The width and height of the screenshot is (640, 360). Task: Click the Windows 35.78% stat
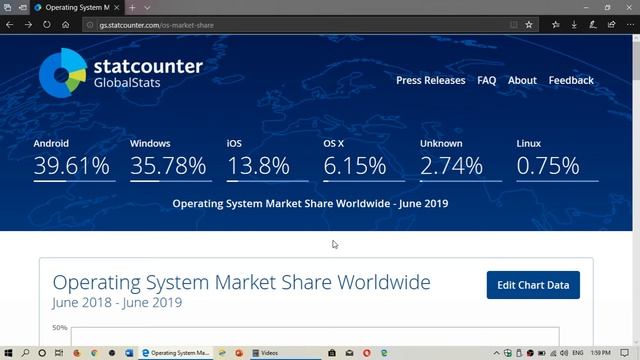tap(171, 160)
